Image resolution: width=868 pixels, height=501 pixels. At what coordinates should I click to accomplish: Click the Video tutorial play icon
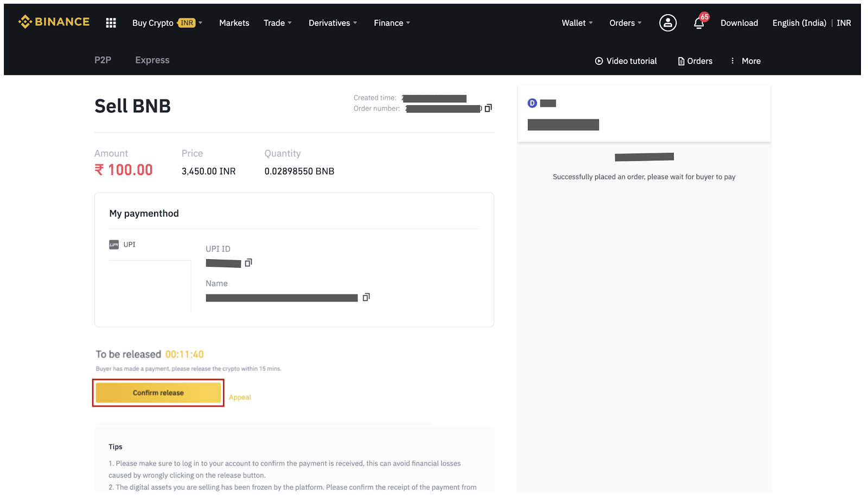(599, 61)
